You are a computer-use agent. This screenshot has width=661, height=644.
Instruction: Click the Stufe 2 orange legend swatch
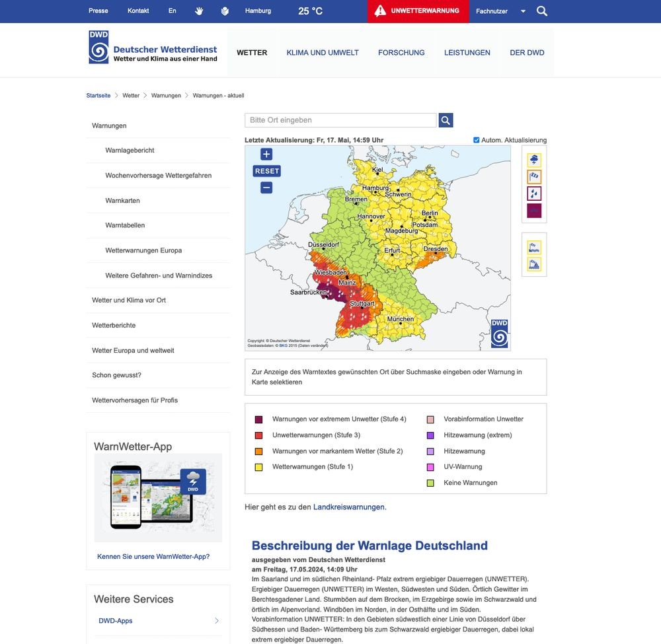pos(259,452)
